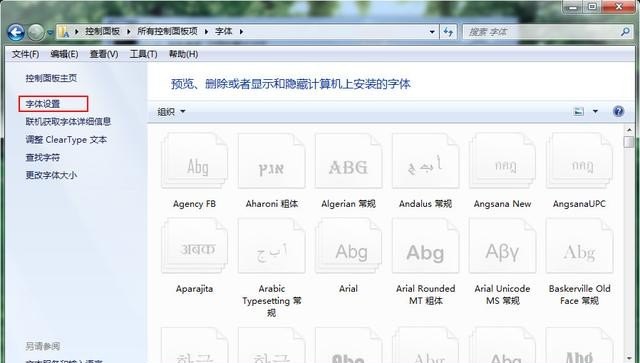
Task: Open 字体设置 in the sidebar
Action: [x=43, y=104]
